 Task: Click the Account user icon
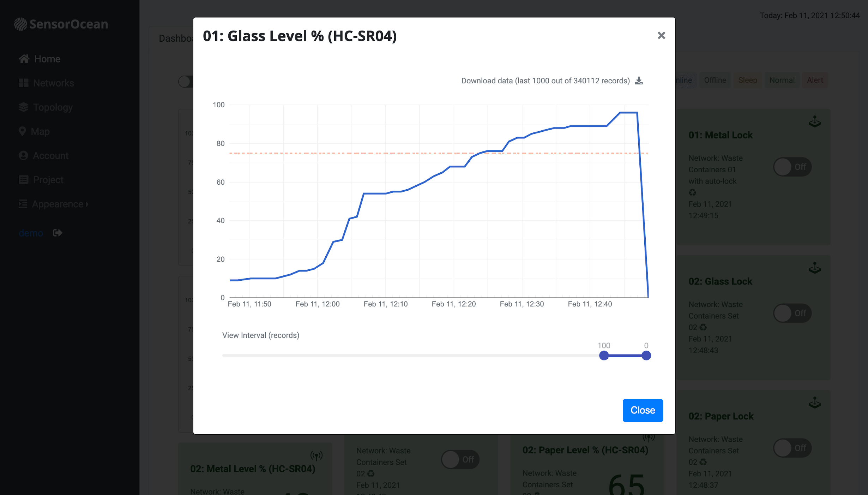(x=23, y=155)
